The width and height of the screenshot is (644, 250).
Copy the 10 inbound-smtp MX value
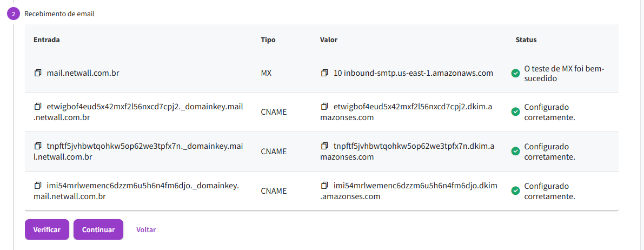pos(324,73)
